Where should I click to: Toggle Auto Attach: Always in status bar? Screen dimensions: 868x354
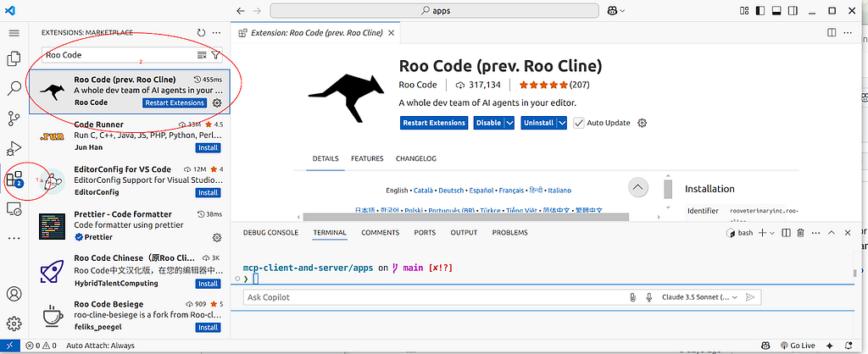[100, 346]
